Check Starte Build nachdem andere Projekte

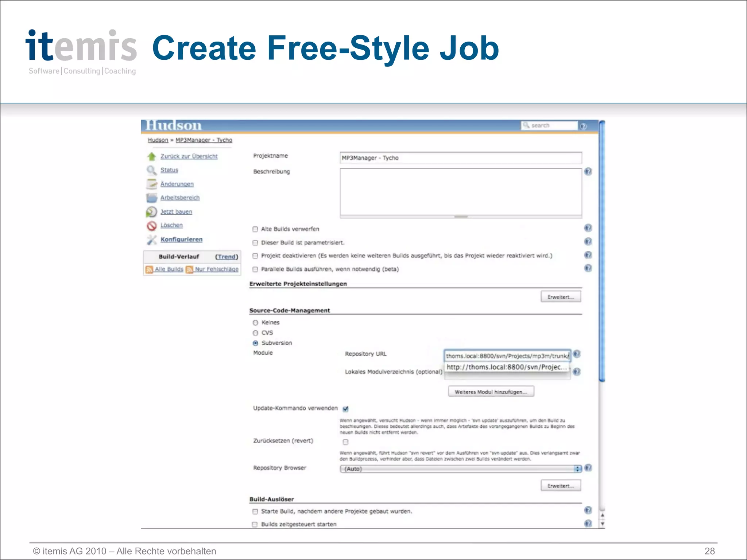click(x=255, y=512)
